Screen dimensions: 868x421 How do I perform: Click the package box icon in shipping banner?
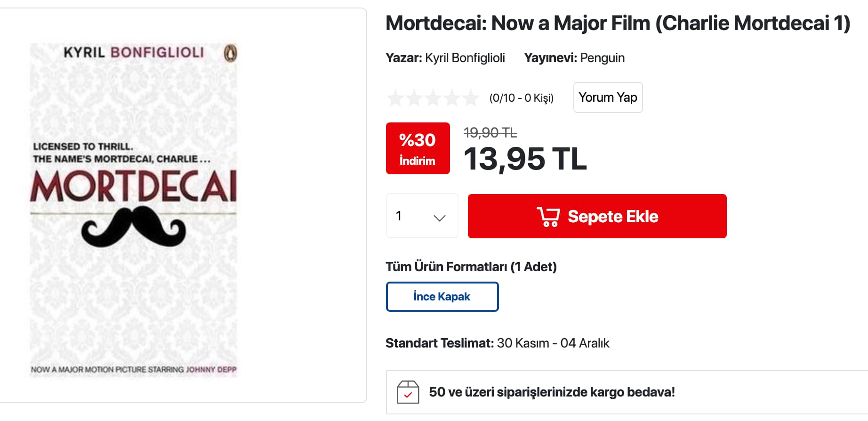[x=408, y=392]
